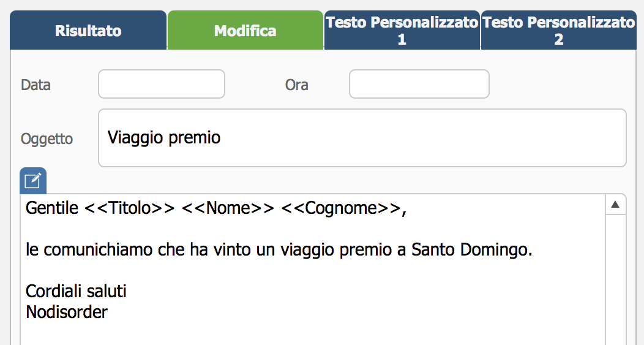The width and height of the screenshot is (644, 345).
Task: Open the message editor pencil icon
Action: click(x=33, y=181)
